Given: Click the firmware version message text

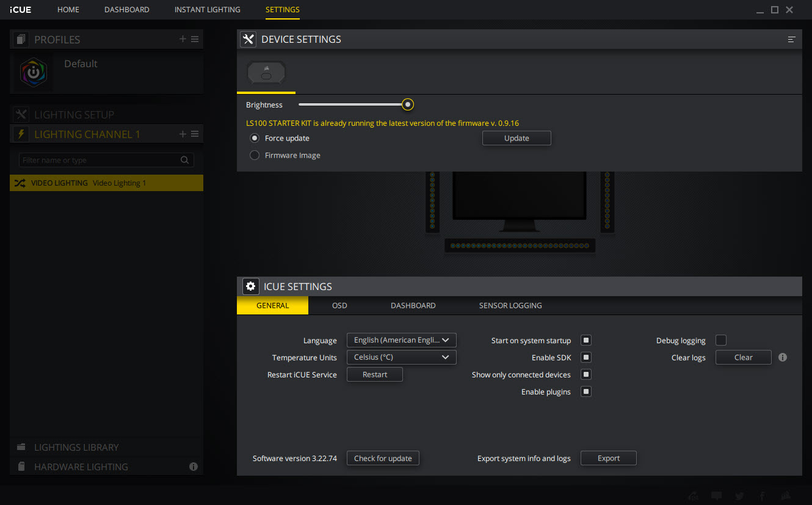Looking at the screenshot, I should [382, 123].
